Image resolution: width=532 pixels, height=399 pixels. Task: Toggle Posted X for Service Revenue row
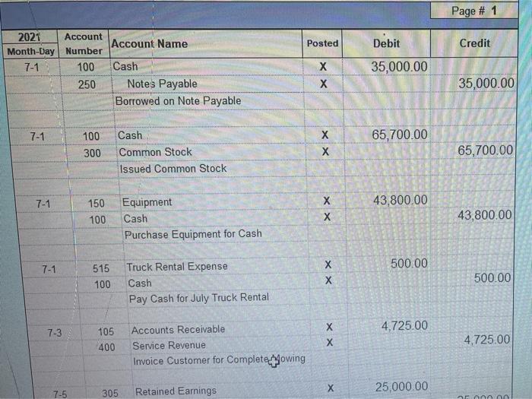coord(329,342)
